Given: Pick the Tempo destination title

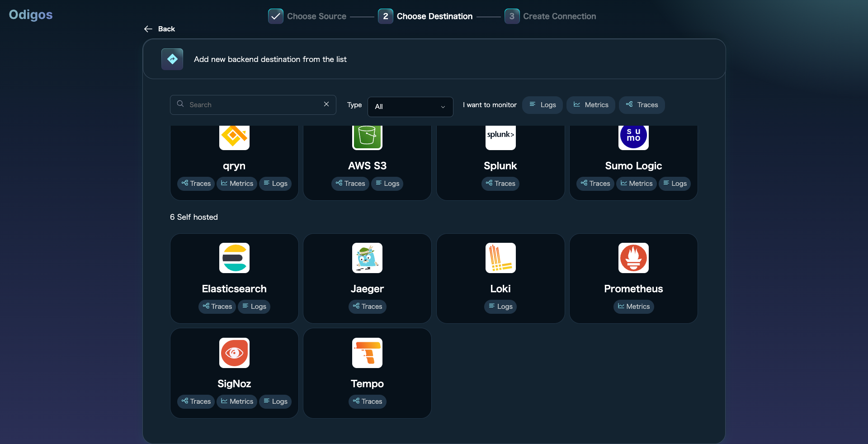Looking at the screenshot, I should click(367, 384).
